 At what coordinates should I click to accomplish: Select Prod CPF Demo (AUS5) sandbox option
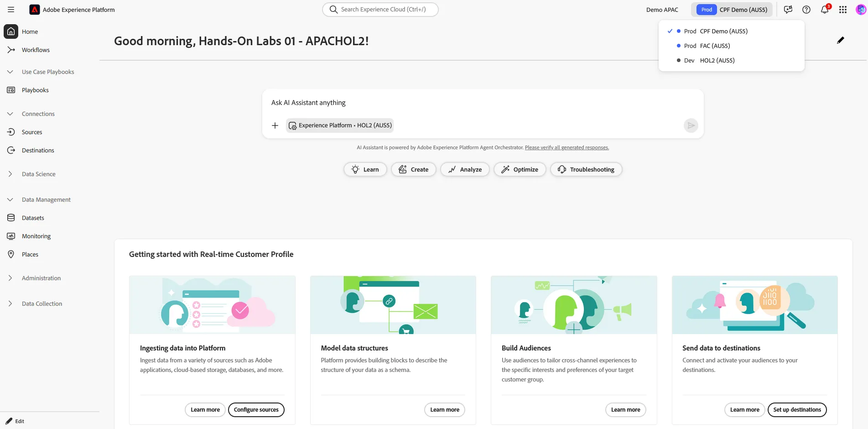click(x=732, y=31)
